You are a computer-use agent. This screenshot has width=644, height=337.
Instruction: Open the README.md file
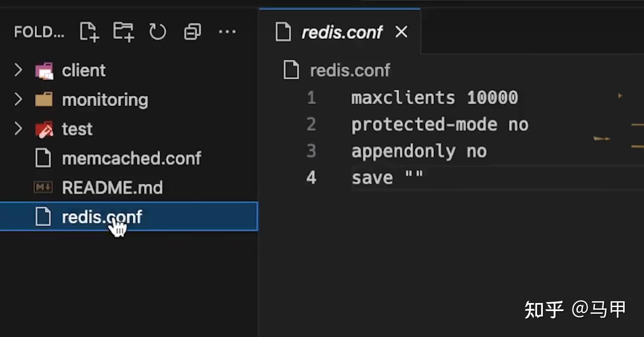(112, 187)
